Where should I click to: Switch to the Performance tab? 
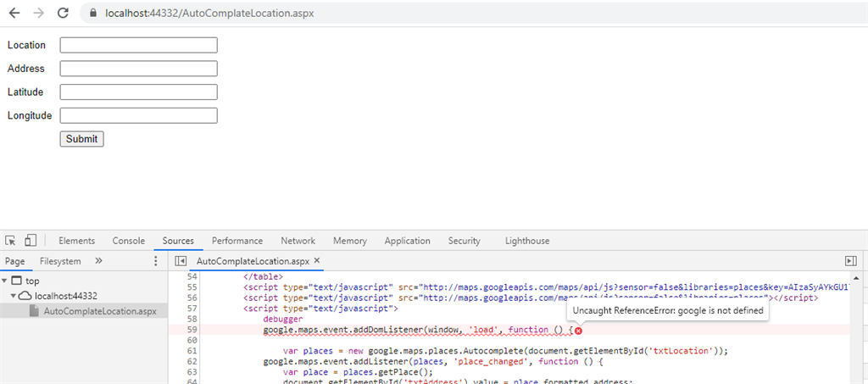click(237, 241)
